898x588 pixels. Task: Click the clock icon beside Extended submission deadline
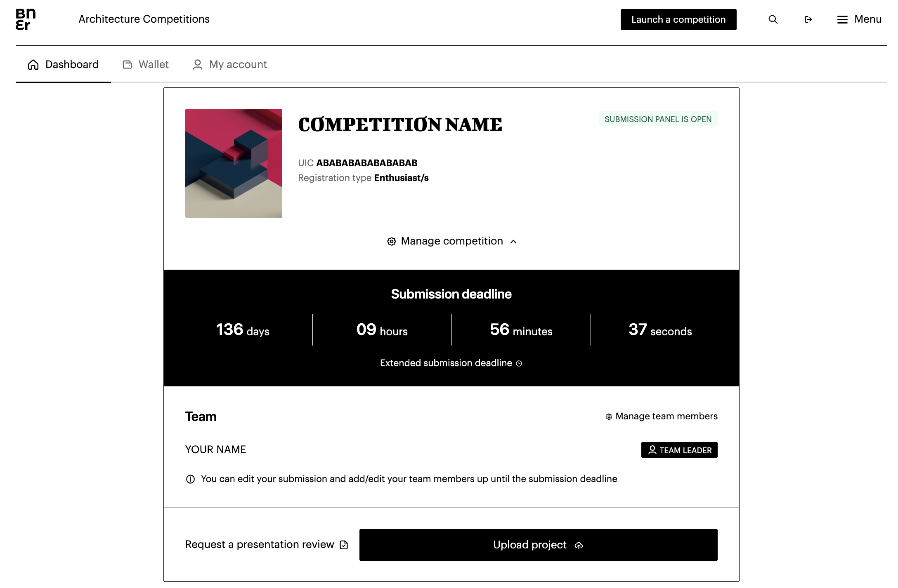click(x=519, y=363)
